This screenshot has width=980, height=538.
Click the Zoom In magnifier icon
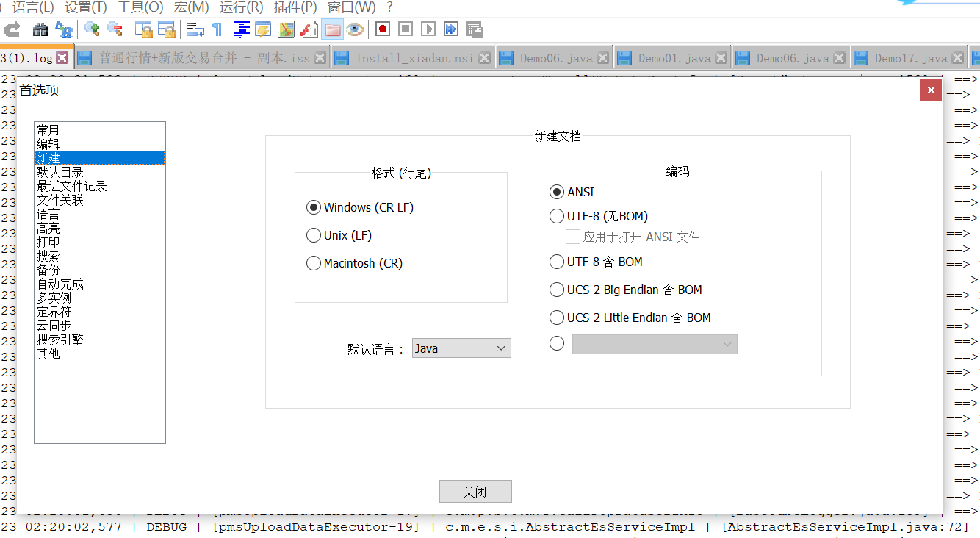click(93, 29)
